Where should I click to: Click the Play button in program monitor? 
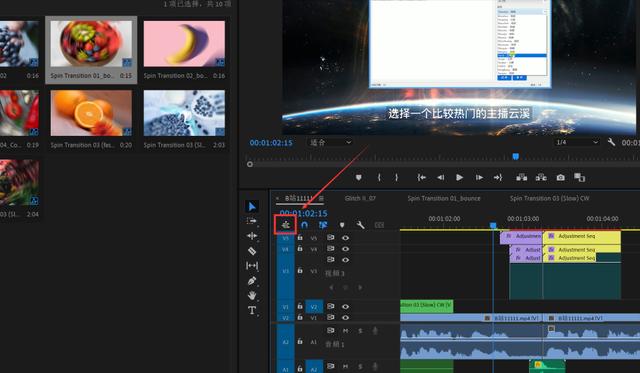(x=459, y=177)
